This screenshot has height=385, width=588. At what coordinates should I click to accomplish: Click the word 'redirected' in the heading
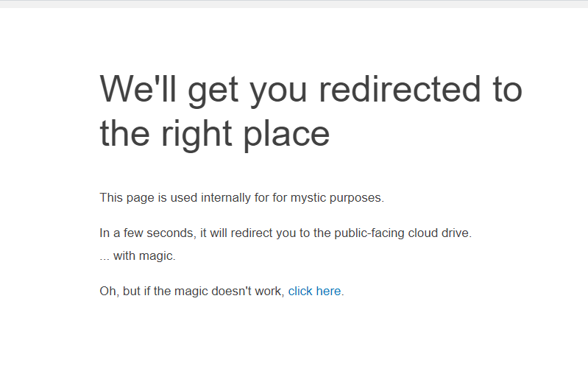pos(400,89)
